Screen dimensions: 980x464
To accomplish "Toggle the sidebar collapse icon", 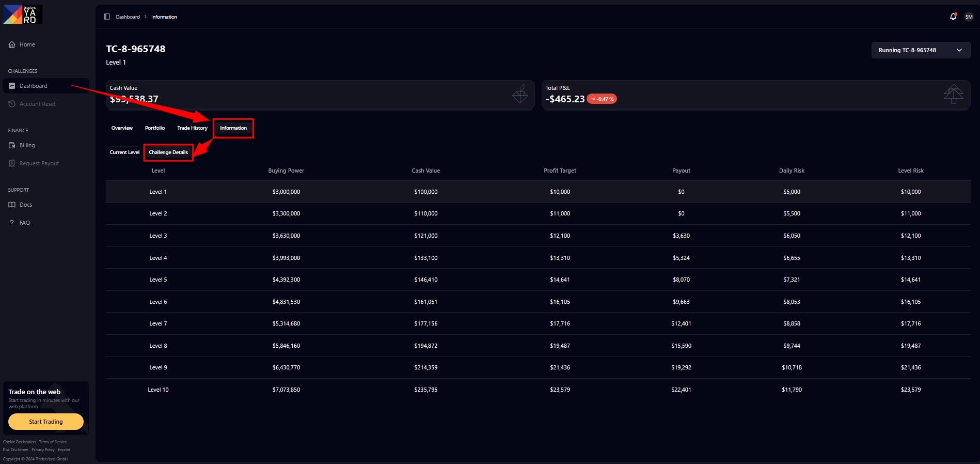I will (107, 17).
